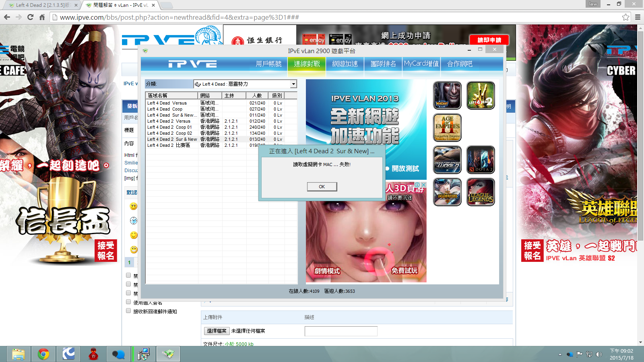
Task: Bookmark this page with the star icon
Action: [625, 17]
